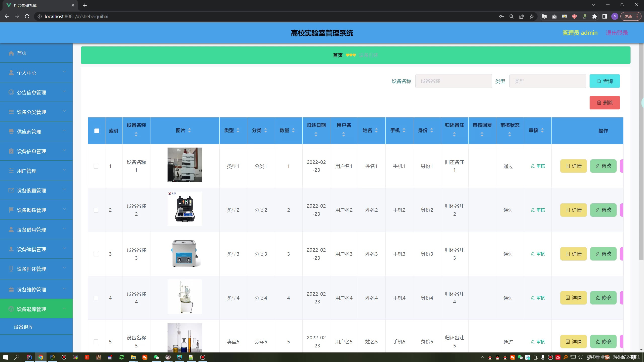The image size is (644, 362).
Task: Click the sort arrows on 图片 column
Action: 189,130
